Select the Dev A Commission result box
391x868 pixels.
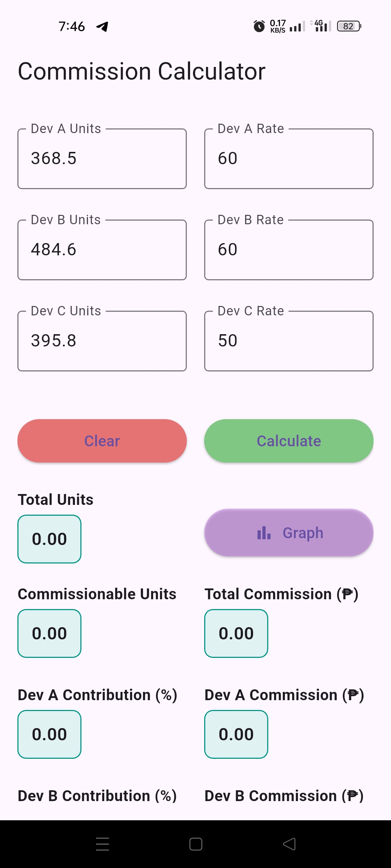(x=236, y=735)
